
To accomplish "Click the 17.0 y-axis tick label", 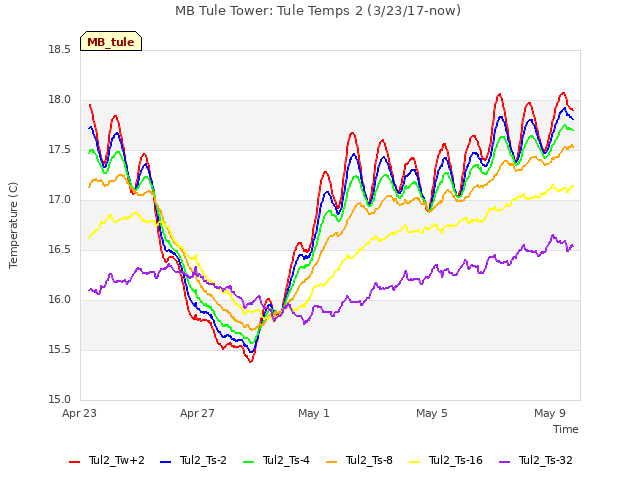I will point(60,200).
